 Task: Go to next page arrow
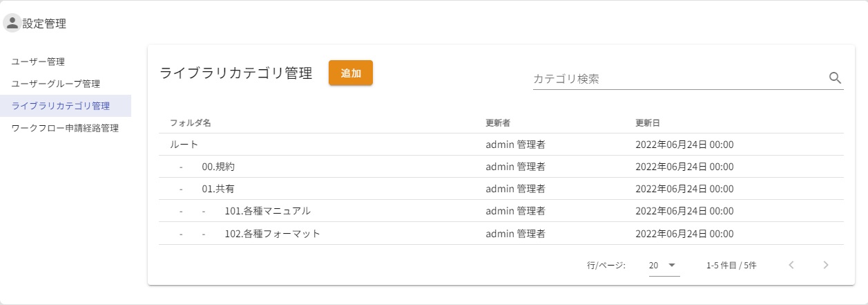[825, 265]
